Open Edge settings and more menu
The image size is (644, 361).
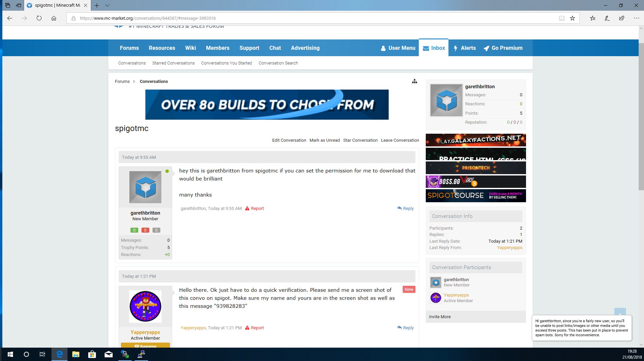click(x=636, y=18)
